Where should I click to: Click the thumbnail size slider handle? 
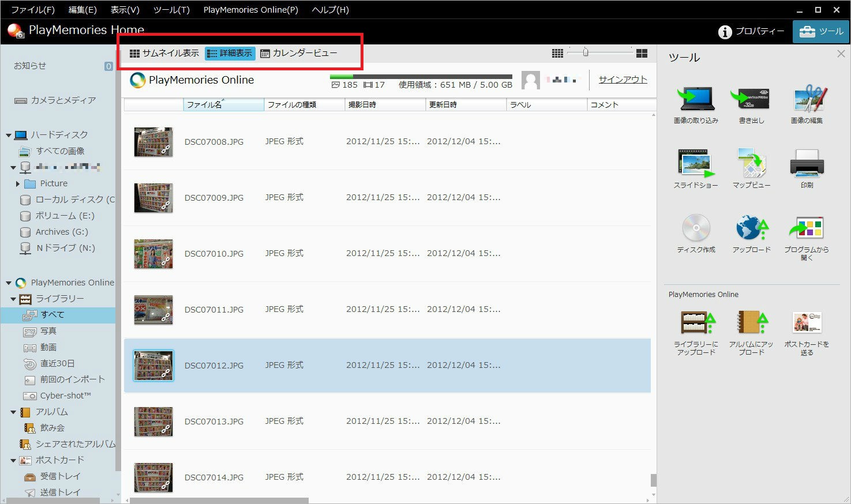pos(586,52)
